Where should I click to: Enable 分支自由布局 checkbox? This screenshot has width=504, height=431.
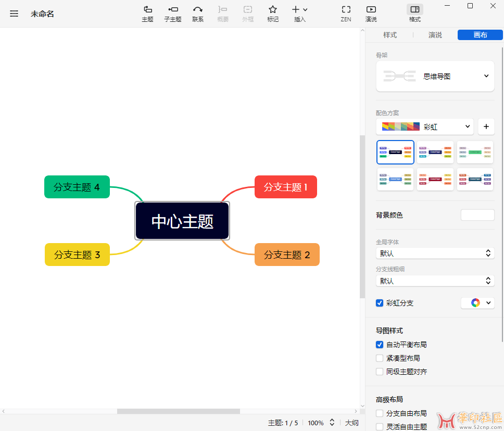(379, 413)
